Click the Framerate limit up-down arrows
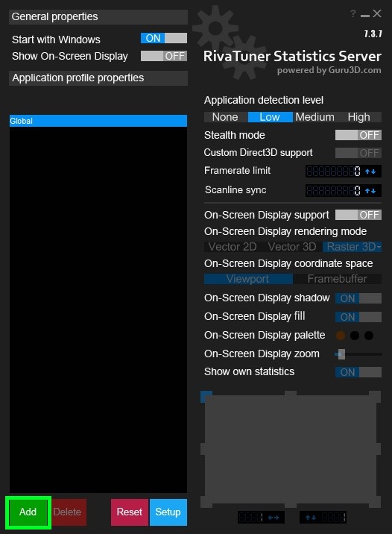The image size is (392, 534). [370, 172]
